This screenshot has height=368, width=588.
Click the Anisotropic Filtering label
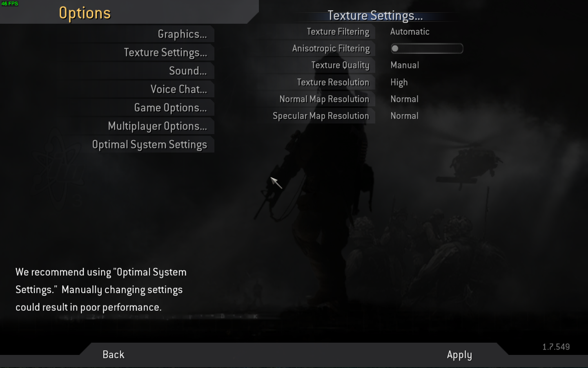[331, 49]
